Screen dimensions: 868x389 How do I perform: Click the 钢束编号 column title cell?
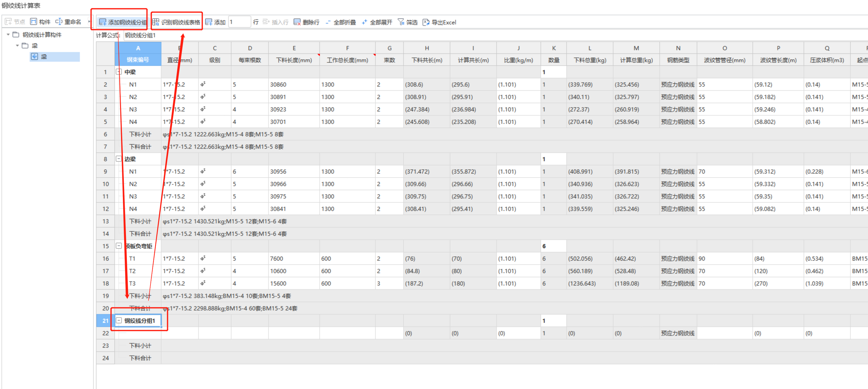click(x=138, y=60)
